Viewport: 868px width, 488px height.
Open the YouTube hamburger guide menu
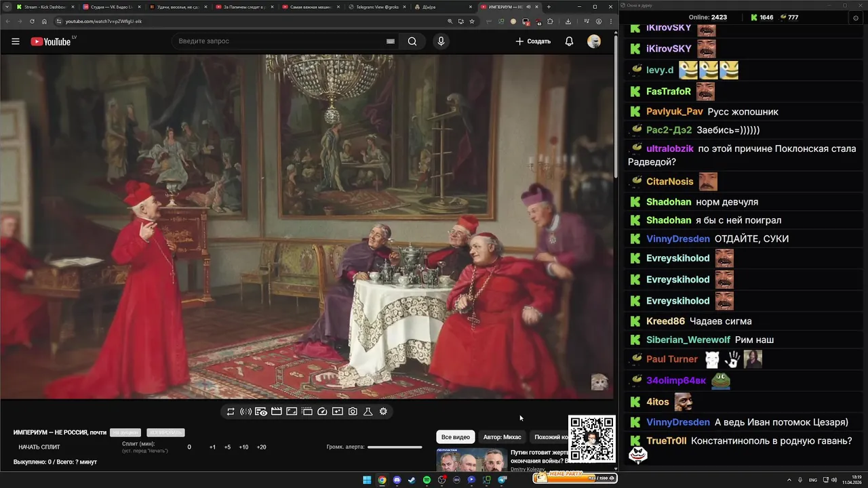point(16,41)
